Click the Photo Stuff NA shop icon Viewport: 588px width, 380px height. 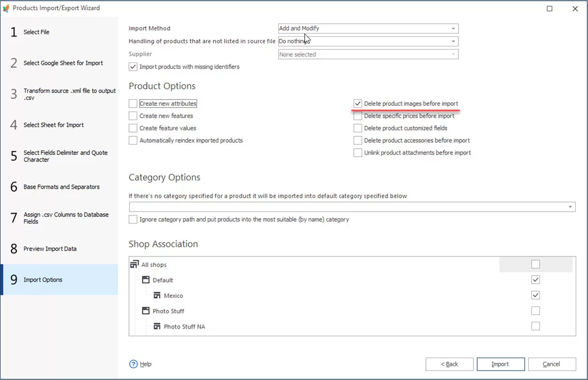coord(157,327)
